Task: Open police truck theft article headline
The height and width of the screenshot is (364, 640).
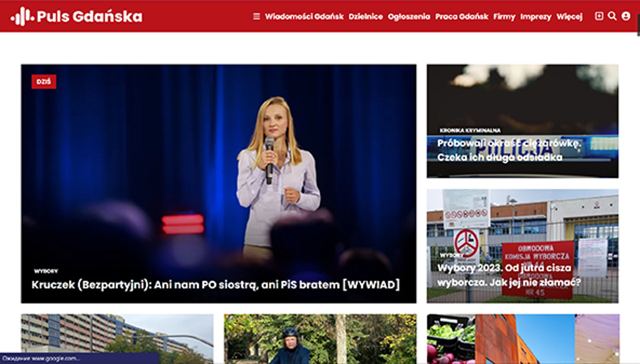Action: click(509, 150)
